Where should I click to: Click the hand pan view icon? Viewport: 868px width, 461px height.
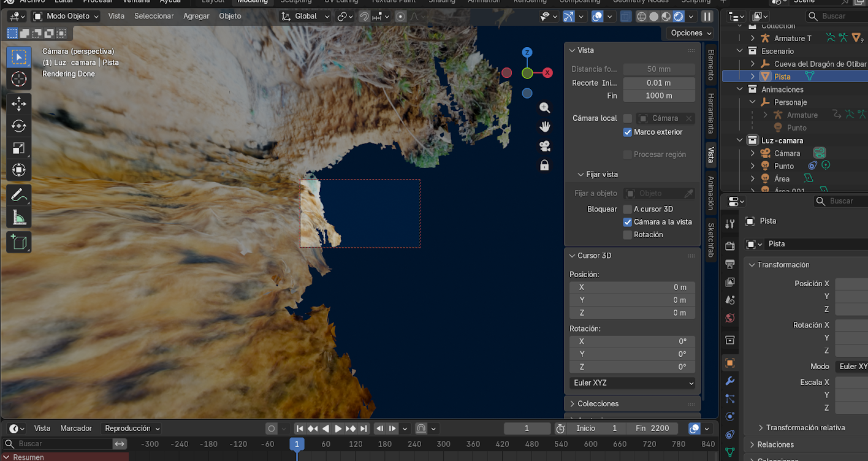[x=544, y=127]
